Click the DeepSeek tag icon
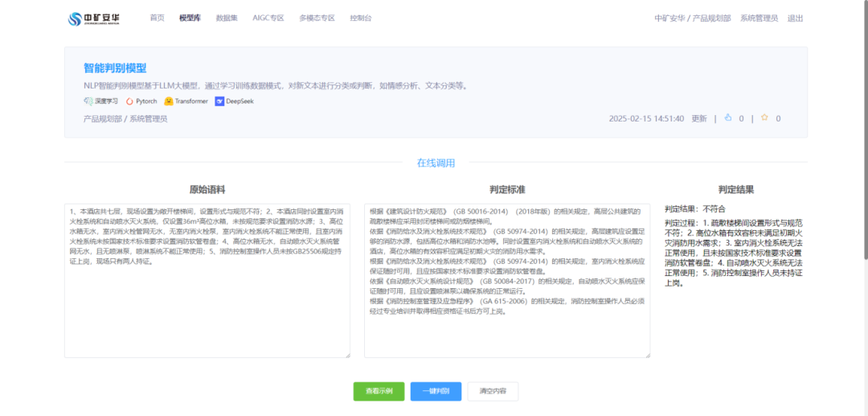 click(x=219, y=101)
